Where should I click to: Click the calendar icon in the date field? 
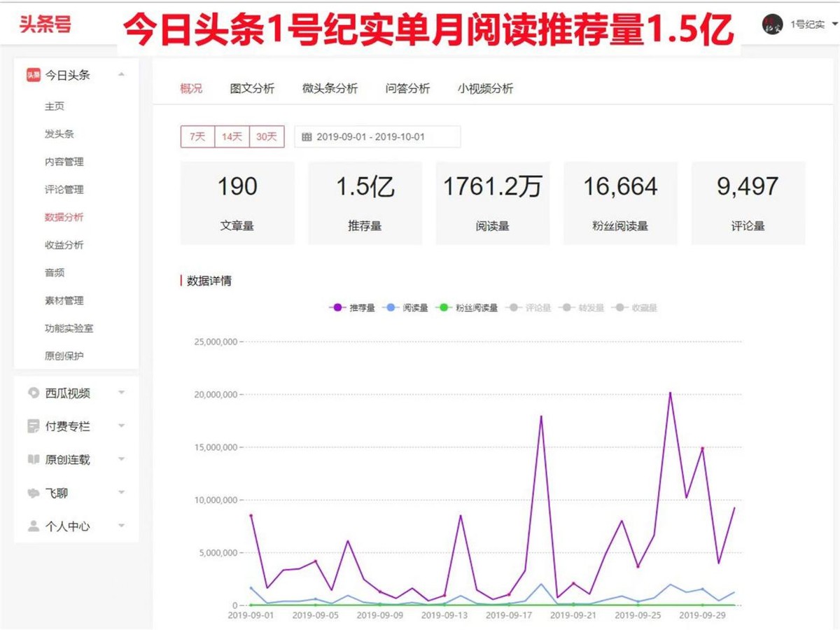(x=307, y=137)
